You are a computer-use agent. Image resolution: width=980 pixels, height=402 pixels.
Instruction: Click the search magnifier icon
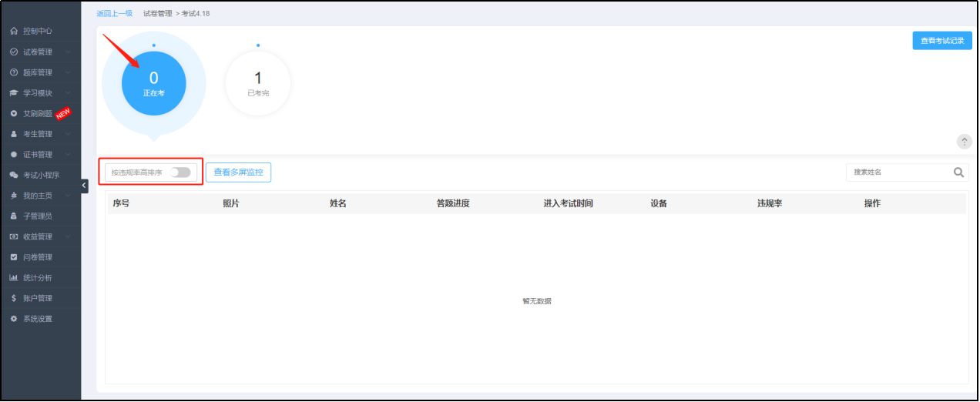coord(958,173)
